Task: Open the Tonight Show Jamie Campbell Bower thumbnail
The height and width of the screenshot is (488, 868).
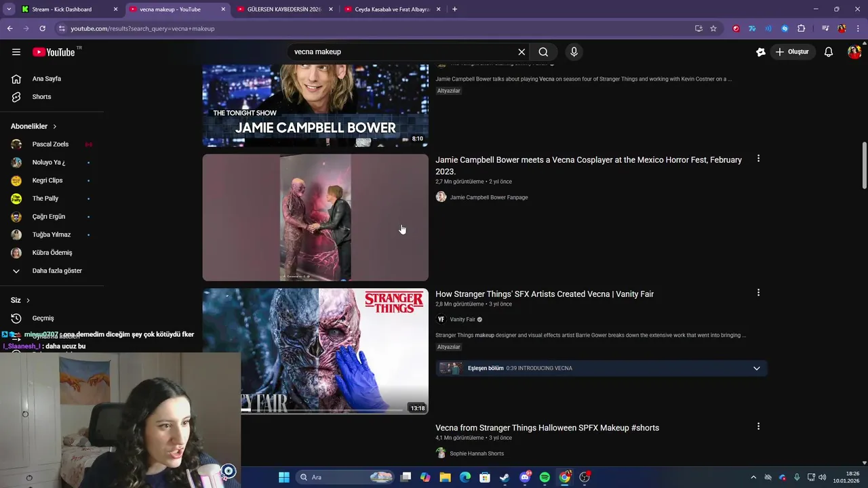Action: tap(315, 105)
